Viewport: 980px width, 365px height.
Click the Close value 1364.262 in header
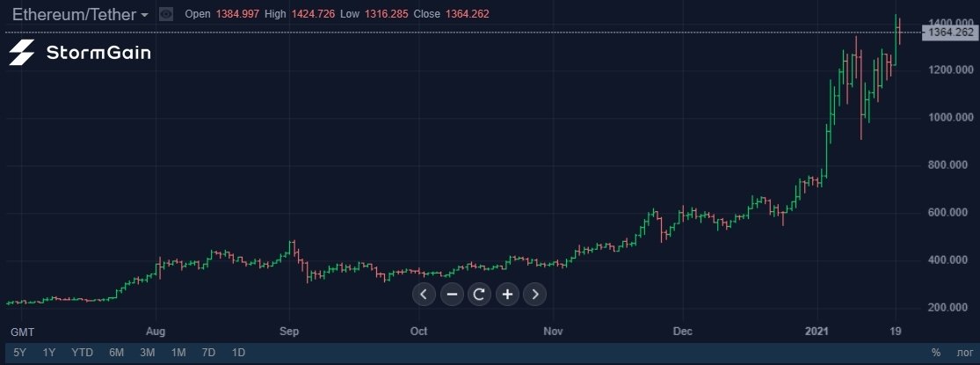click(467, 14)
